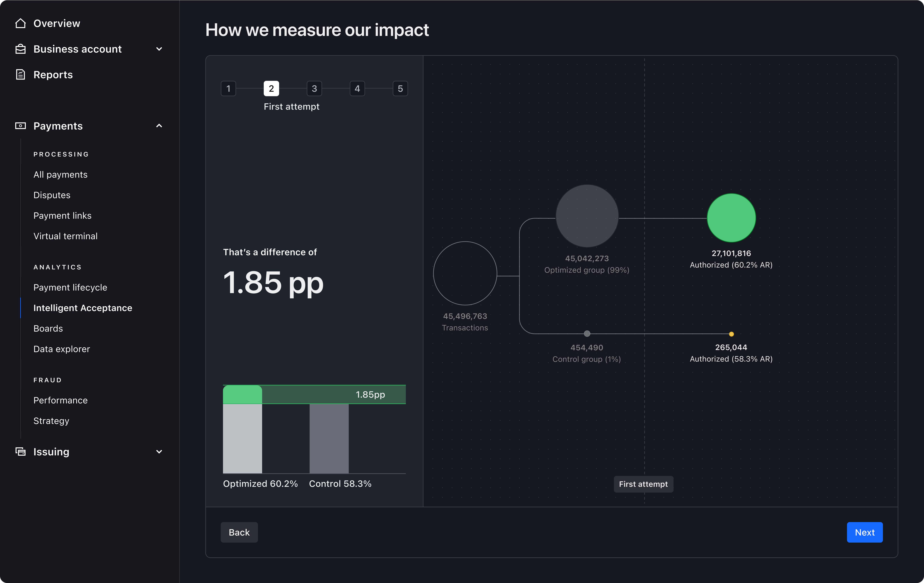
Task: Expand the Business account section
Action: (159, 49)
